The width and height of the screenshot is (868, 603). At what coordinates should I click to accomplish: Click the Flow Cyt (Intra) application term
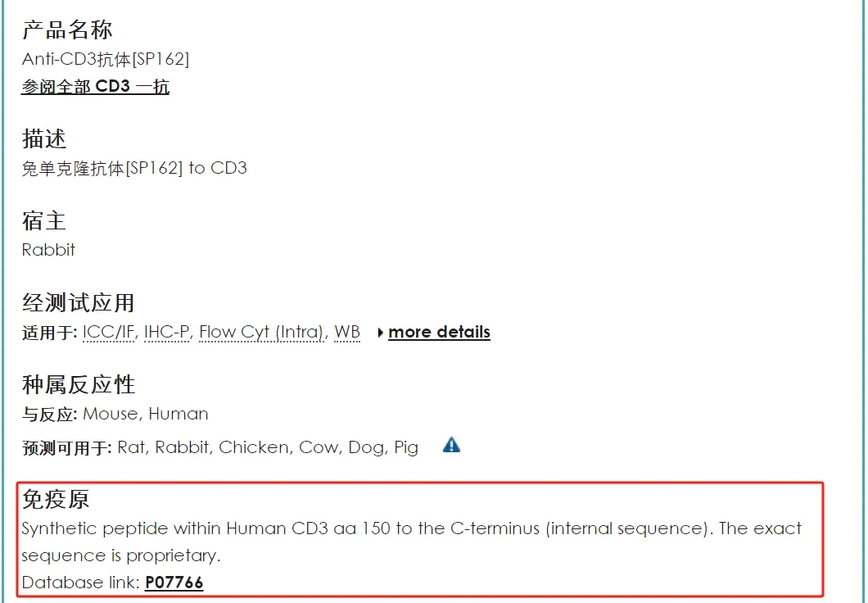(261, 333)
